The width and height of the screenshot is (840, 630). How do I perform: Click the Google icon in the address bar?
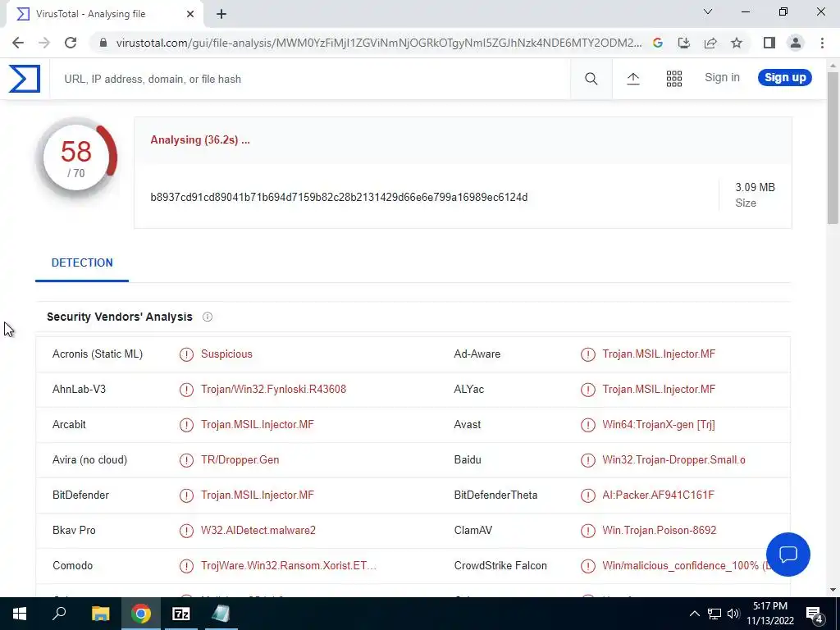[x=658, y=43]
